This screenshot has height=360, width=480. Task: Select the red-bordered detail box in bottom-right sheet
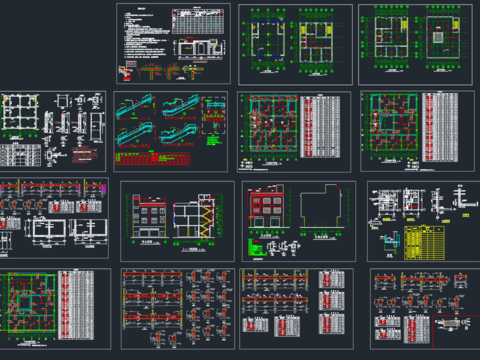click(456, 332)
